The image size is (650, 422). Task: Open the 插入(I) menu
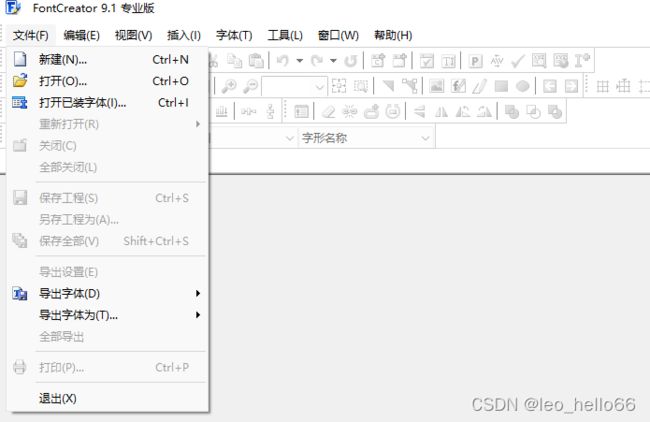(x=184, y=35)
